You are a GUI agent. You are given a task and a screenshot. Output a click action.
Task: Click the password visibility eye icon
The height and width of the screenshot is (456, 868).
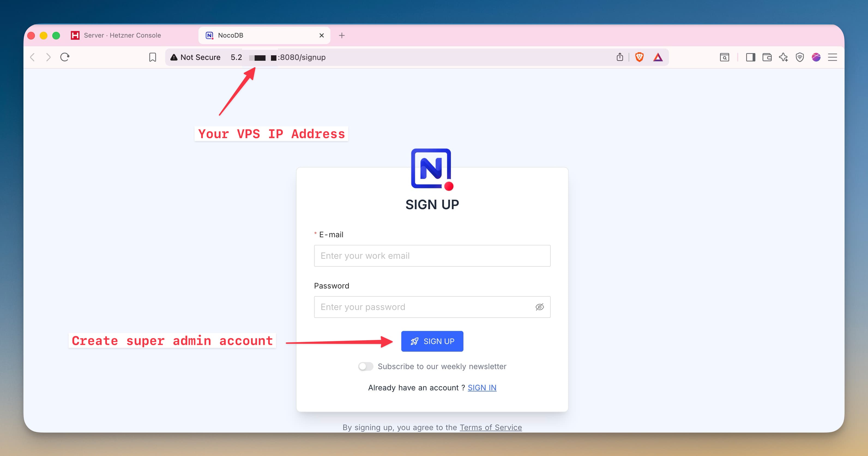click(x=540, y=307)
